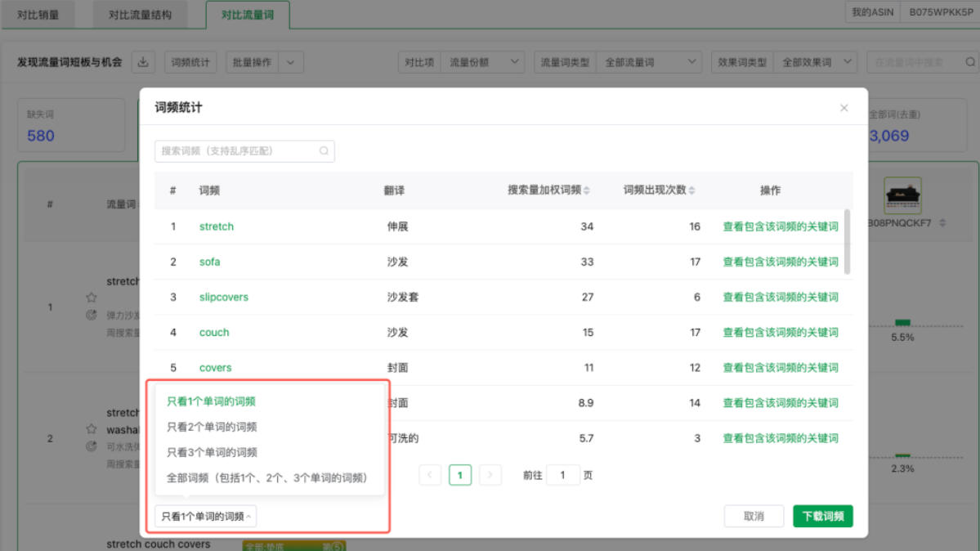Go to previous page arrow in pagination
The height and width of the screenshot is (551, 980).
tap(430, 475)
